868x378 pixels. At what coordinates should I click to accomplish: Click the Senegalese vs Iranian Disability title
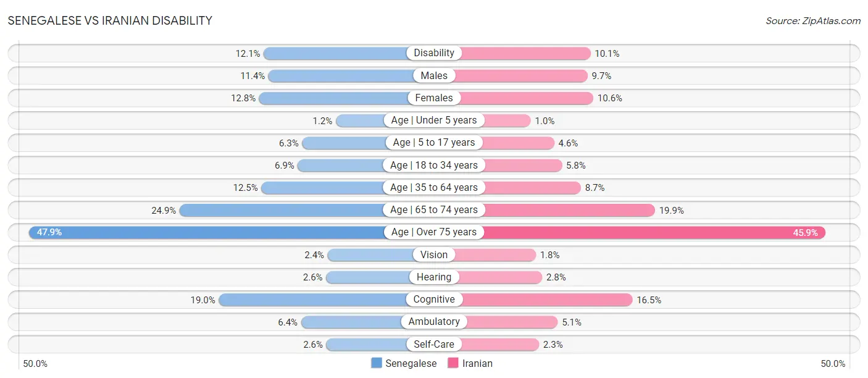pos(110,20)
